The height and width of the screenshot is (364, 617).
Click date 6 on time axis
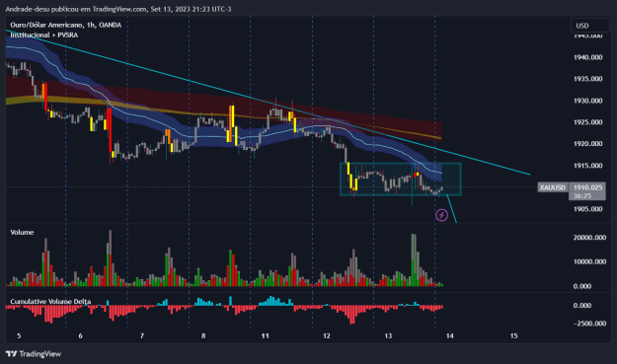pyautogui.click(x=80, y=336)
